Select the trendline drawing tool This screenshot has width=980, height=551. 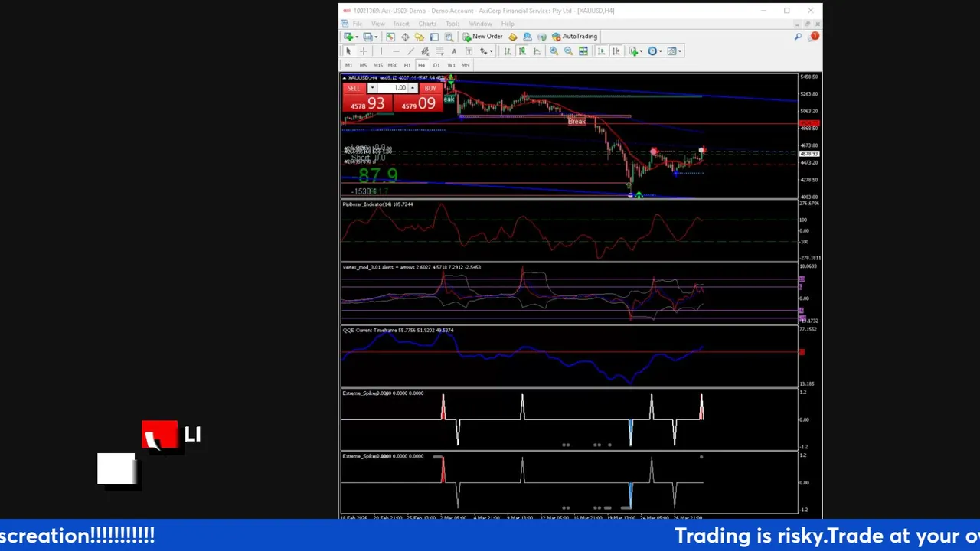click(410, 51)
